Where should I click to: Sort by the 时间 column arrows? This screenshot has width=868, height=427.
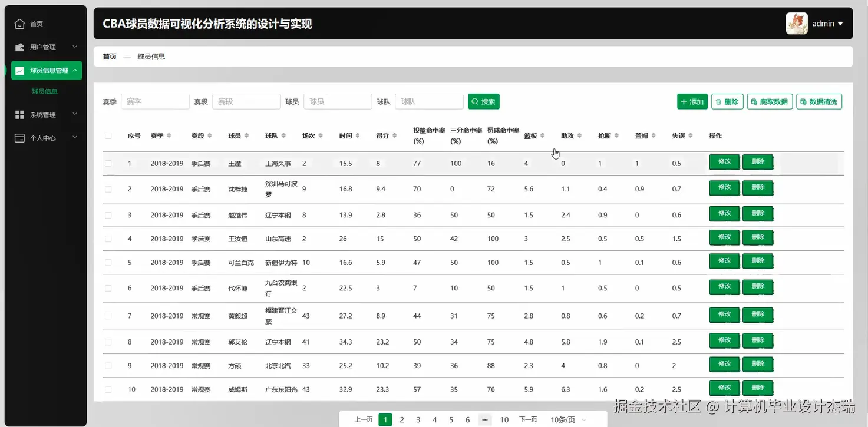coord(358,135)
